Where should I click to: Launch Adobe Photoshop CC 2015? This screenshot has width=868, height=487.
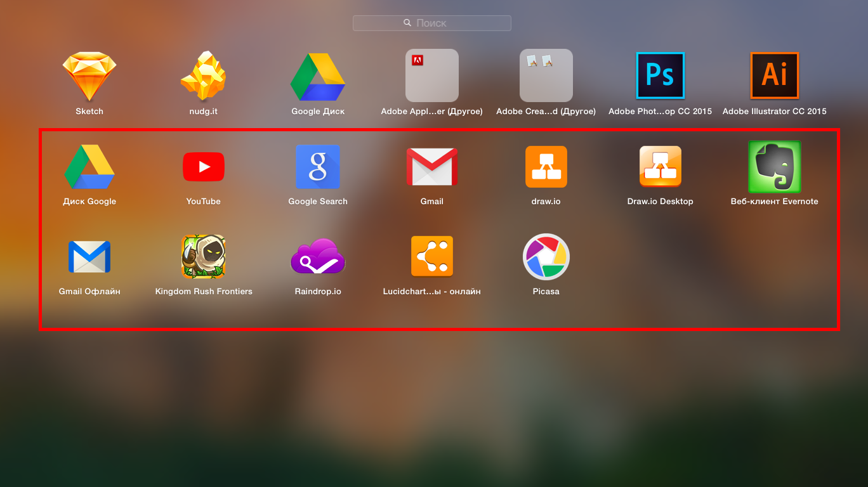(x=661, y=75)
